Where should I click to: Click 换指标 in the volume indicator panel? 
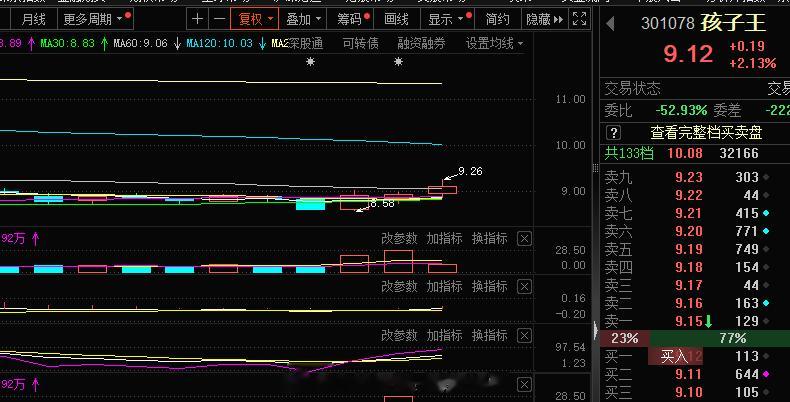click(490, 238)
